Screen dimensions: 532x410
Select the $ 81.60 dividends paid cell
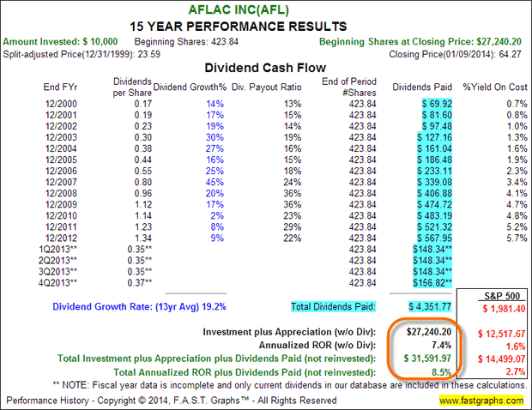437,115
